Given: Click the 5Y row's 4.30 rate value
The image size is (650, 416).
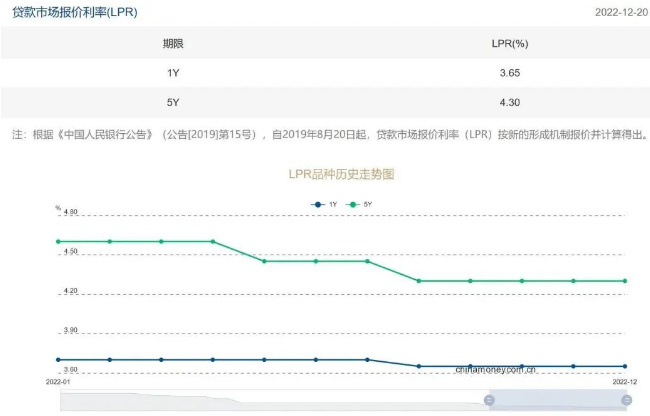Looking at the screenshot, I should (x=509, y=102).
